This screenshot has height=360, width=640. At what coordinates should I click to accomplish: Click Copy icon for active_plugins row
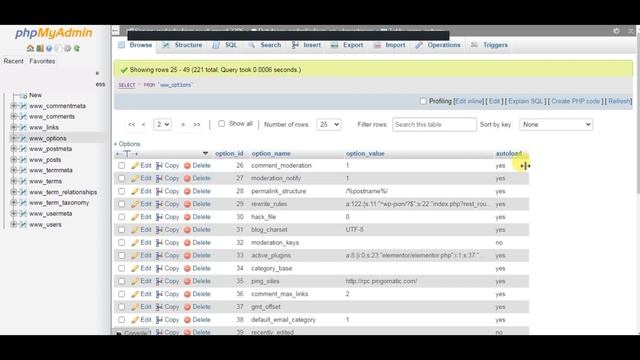coord(159,256)
